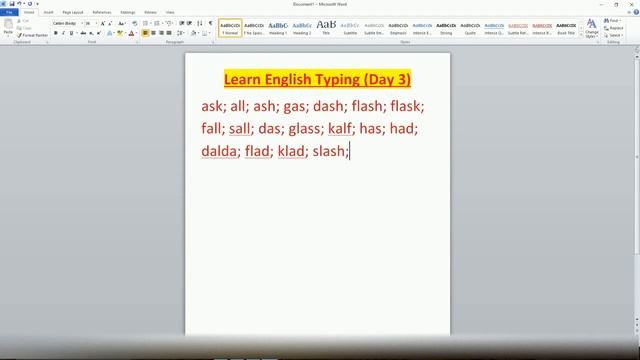Screen dimensions: 640x360
Task: Switch to the Mailings tab
Action: (x=128, y=12)
